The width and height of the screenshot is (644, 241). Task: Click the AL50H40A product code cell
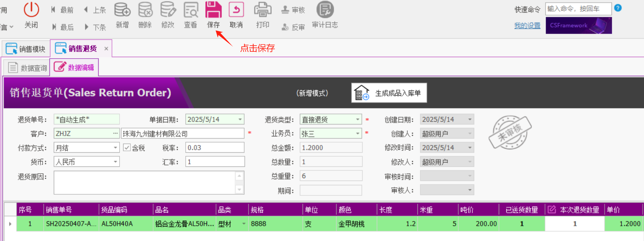pos(126,224)
